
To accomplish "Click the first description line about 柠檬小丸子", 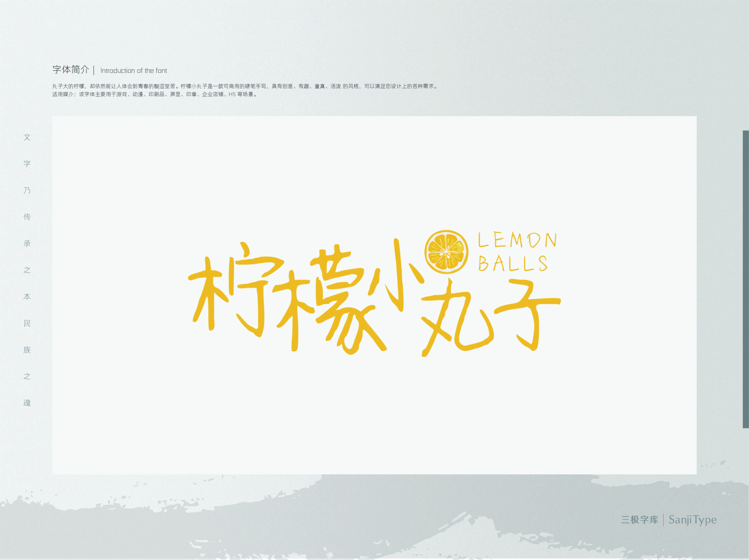I will [x=245, y=86].
